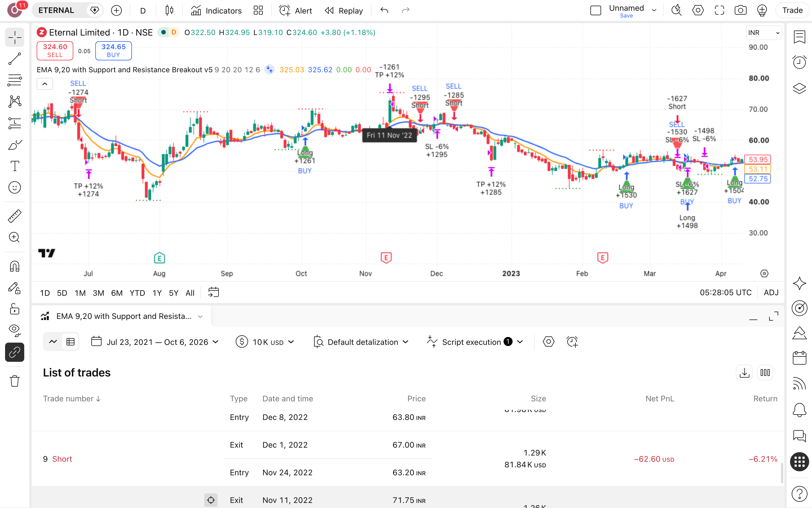
Task: Undo the last chart action
Action: [384, 10]
